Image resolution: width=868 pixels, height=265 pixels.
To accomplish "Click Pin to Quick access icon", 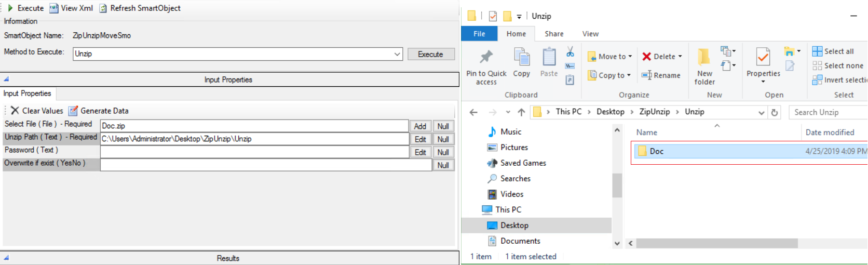I will pyautogui.click(x=486, y=57).
